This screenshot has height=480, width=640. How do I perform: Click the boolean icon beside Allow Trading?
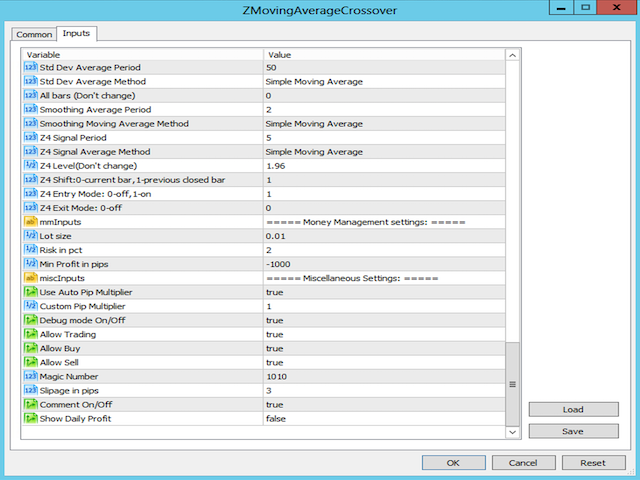click(31, 334)
